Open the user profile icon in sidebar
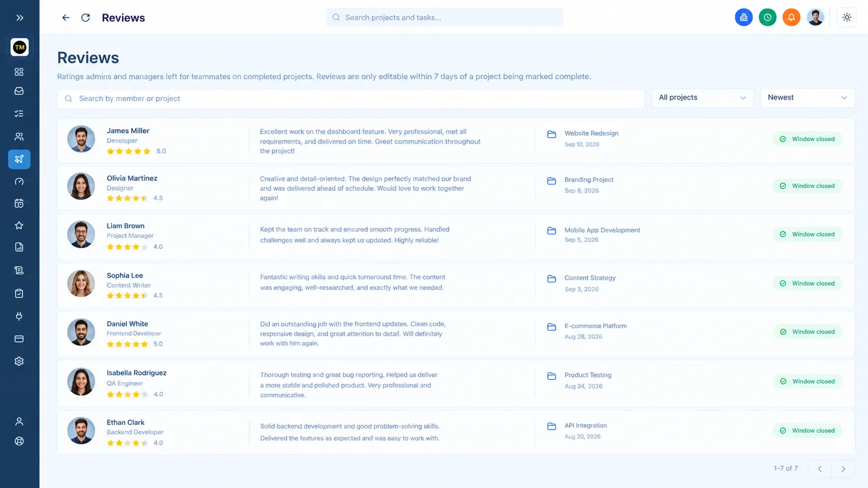 pos(19,422)
